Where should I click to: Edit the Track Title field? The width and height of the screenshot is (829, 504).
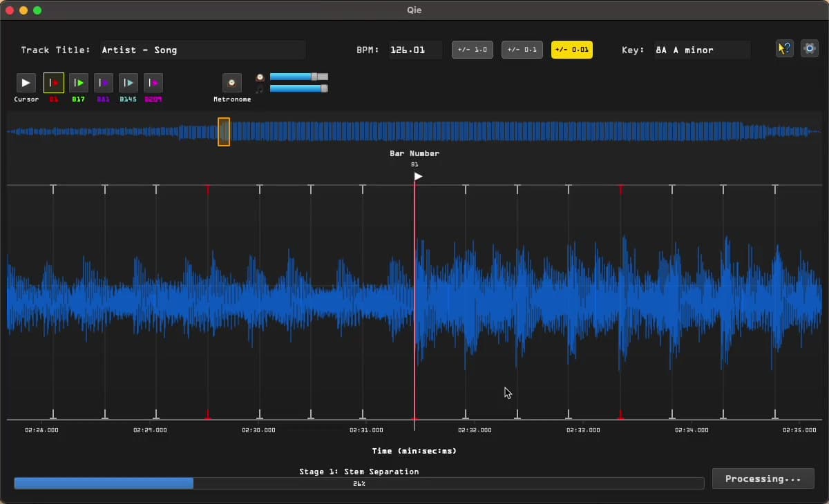(202, 50)
